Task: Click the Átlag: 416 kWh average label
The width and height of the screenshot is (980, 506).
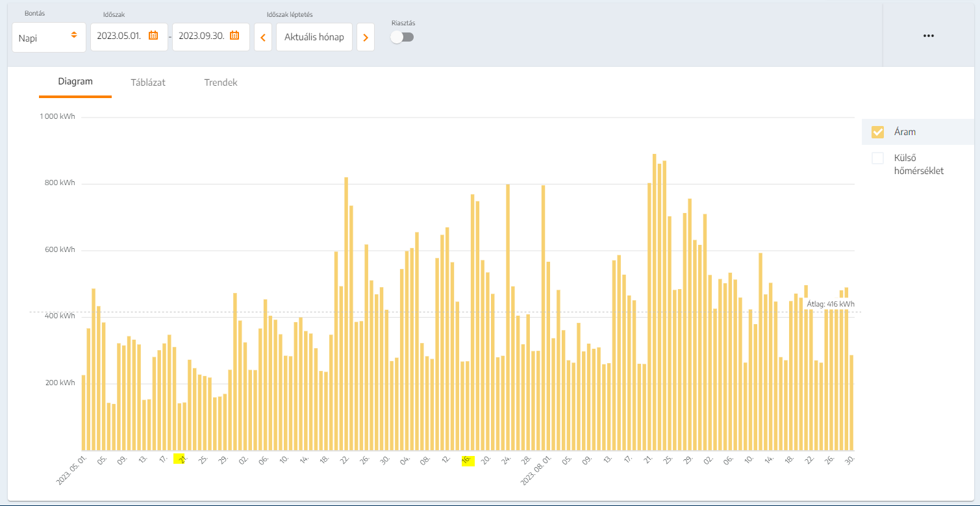Action: 830,303
